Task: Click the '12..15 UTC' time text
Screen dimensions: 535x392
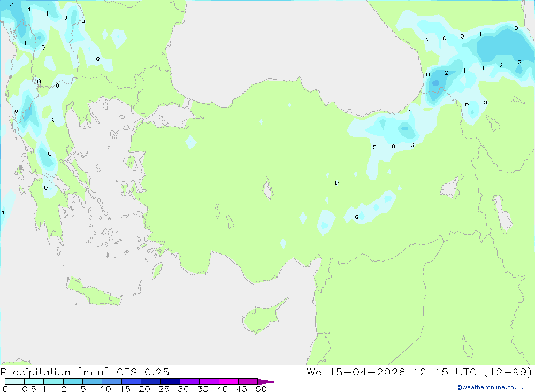Action: point(444,372)
